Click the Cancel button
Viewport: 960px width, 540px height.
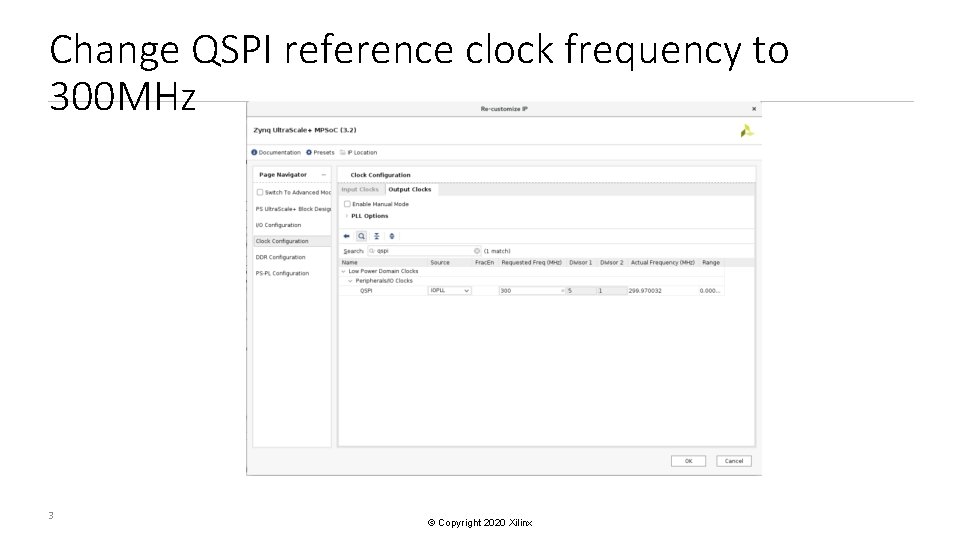[733, 461]
